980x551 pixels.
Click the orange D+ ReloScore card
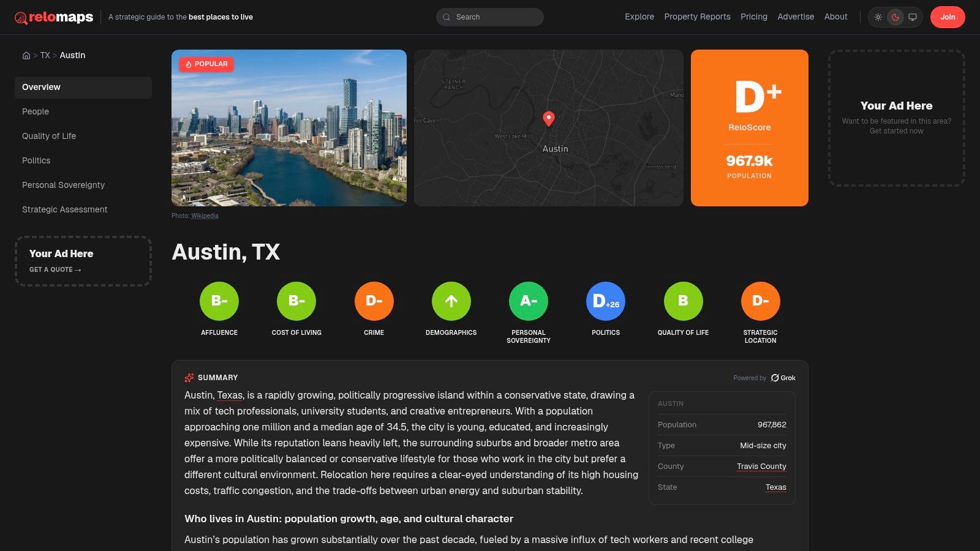[x=750, y=128]
